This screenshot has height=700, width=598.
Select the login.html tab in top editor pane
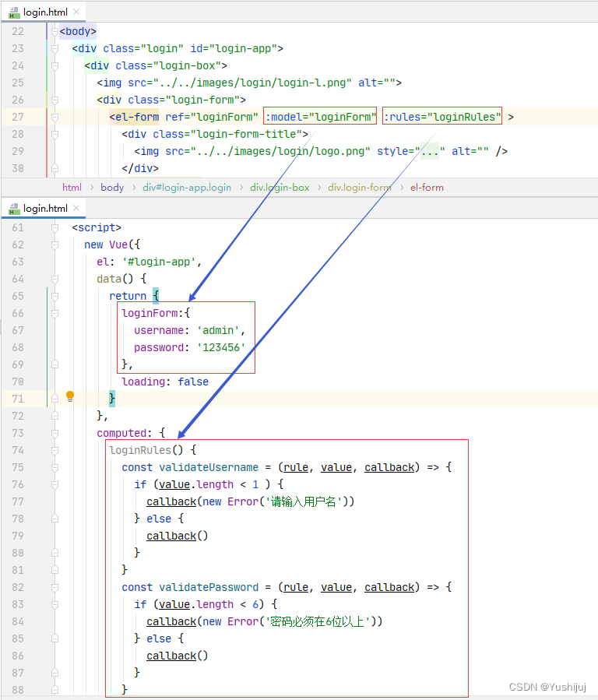coord(44,12)
